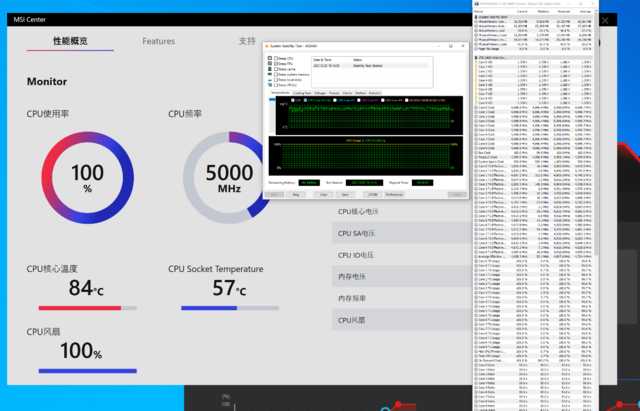Click the Elapsed Time value box
Image resolution: width=640 pixels, height=411 pixels.
click(x=422, y=182)
